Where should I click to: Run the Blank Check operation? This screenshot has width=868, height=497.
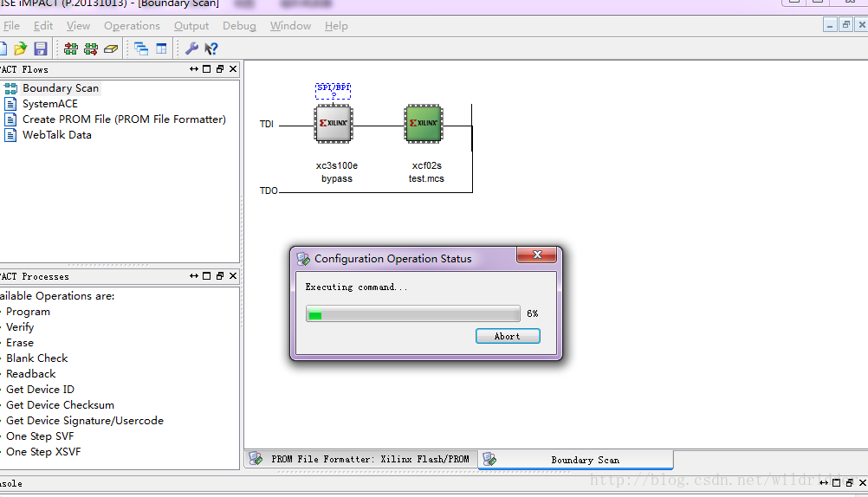[37, 358]
